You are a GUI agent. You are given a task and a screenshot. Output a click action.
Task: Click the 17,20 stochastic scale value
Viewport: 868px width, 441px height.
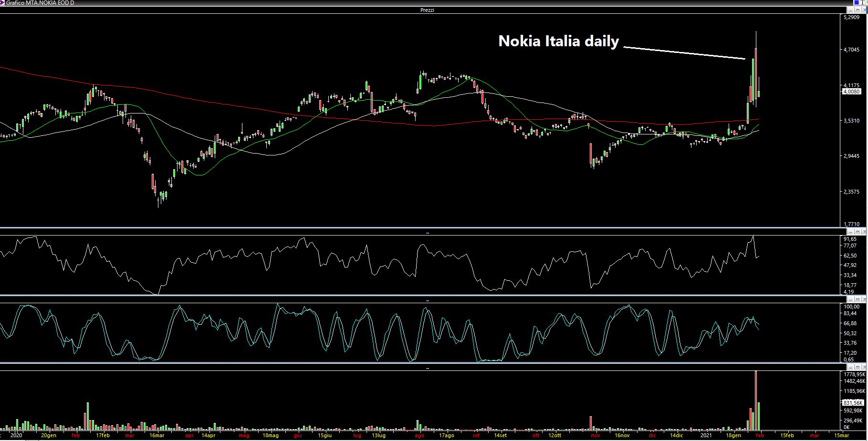850,353
